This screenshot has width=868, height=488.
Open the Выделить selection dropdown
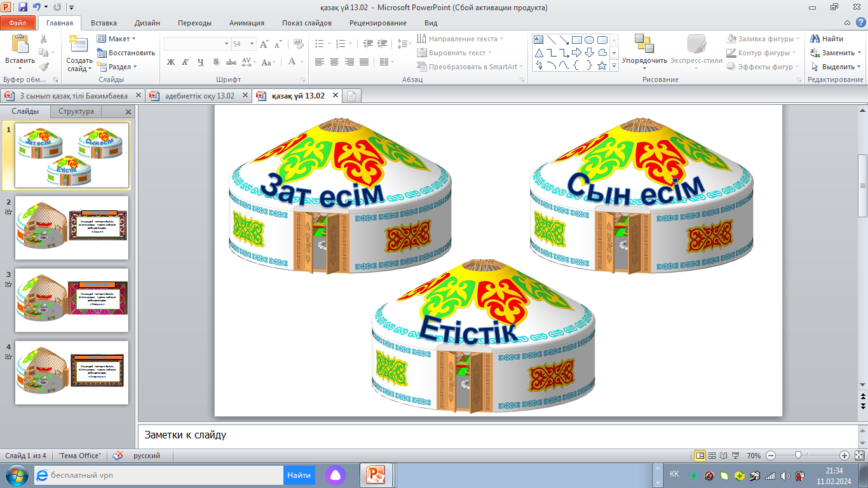836,67
